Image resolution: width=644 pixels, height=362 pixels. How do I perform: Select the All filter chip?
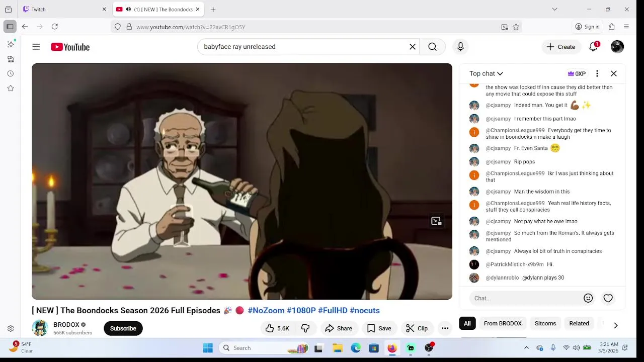467,323
